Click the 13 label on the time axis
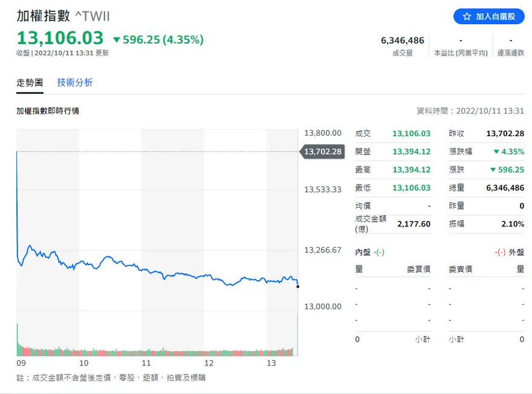This screenshot has height=394, width=532. pos(271,363)
